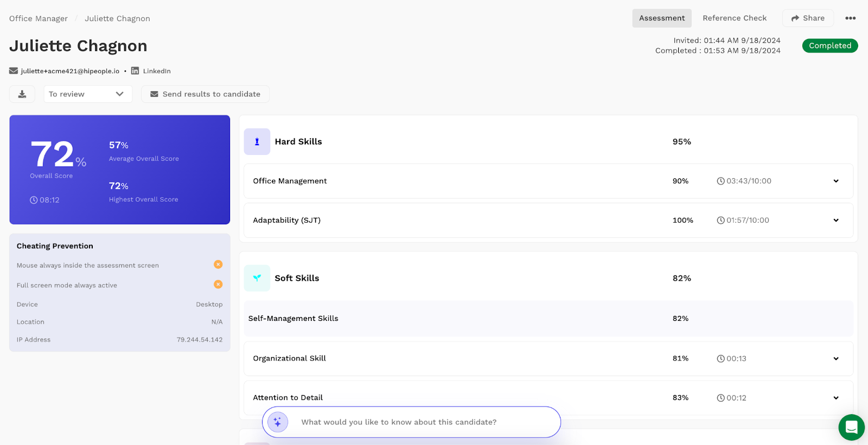Click the Soft Skills sprout icon

coord(257,278)
